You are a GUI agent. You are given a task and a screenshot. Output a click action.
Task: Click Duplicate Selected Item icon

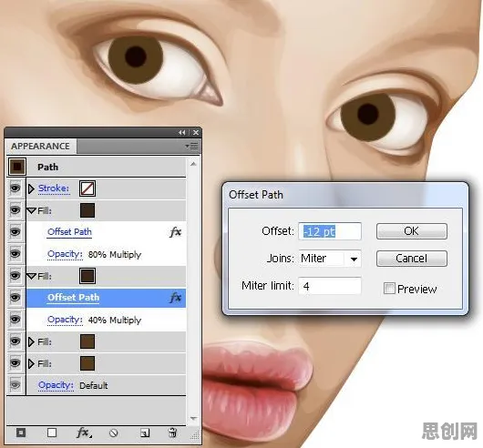145,433
